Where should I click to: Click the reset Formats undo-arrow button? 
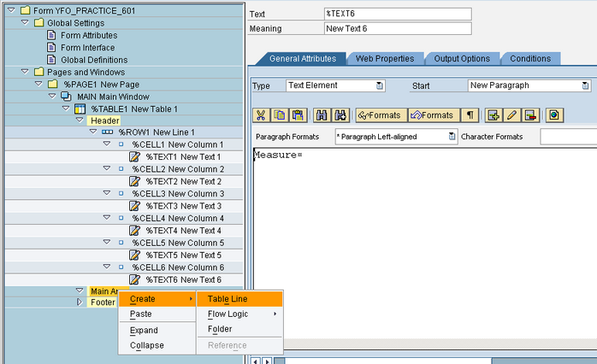pyautogui.click(x=434, y=114)
